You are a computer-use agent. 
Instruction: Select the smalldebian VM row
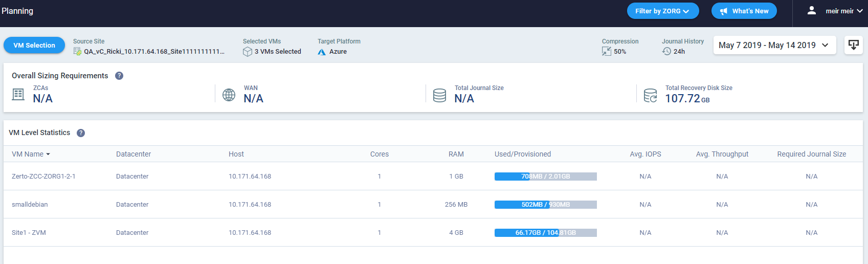click(x=433, y=204)
